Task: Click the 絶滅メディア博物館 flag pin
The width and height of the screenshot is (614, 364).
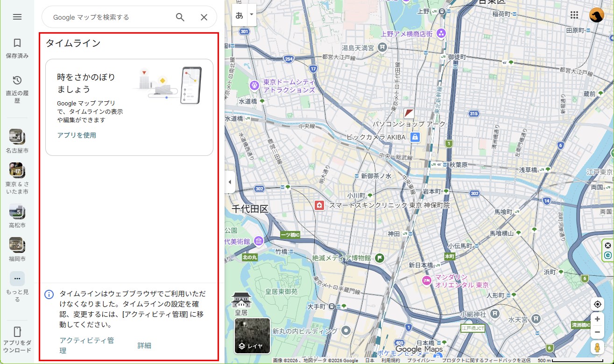Action: click(380, 257)
